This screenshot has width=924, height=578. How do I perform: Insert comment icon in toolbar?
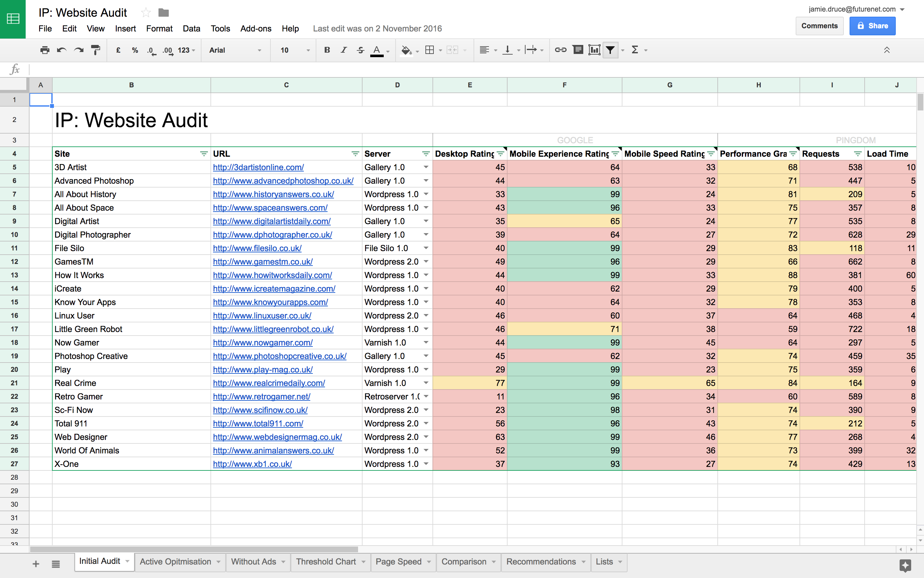tap(578, 50)
